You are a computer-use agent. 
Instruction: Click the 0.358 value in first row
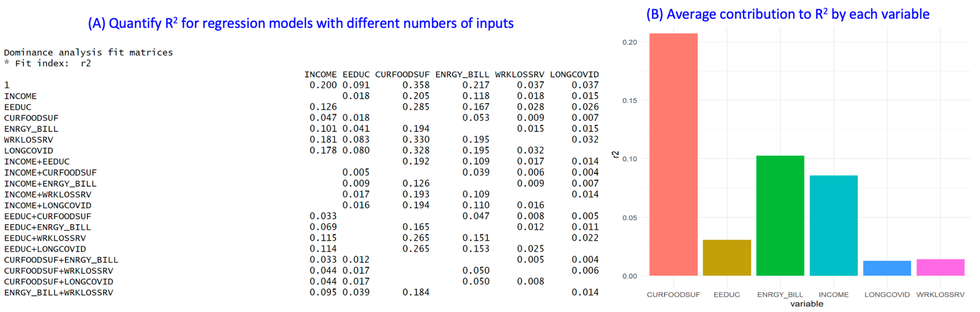[416, 85]
